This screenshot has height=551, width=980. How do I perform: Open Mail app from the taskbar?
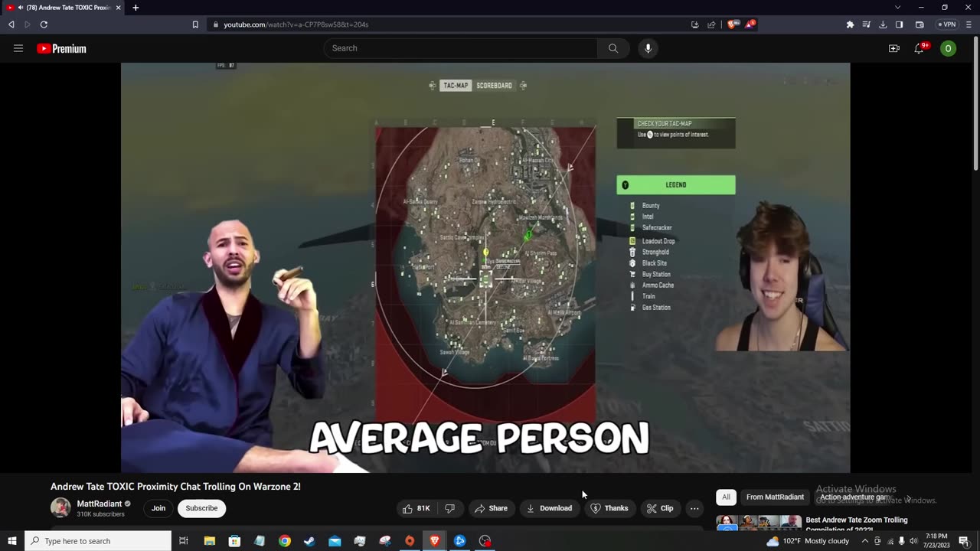coord(335,541)
